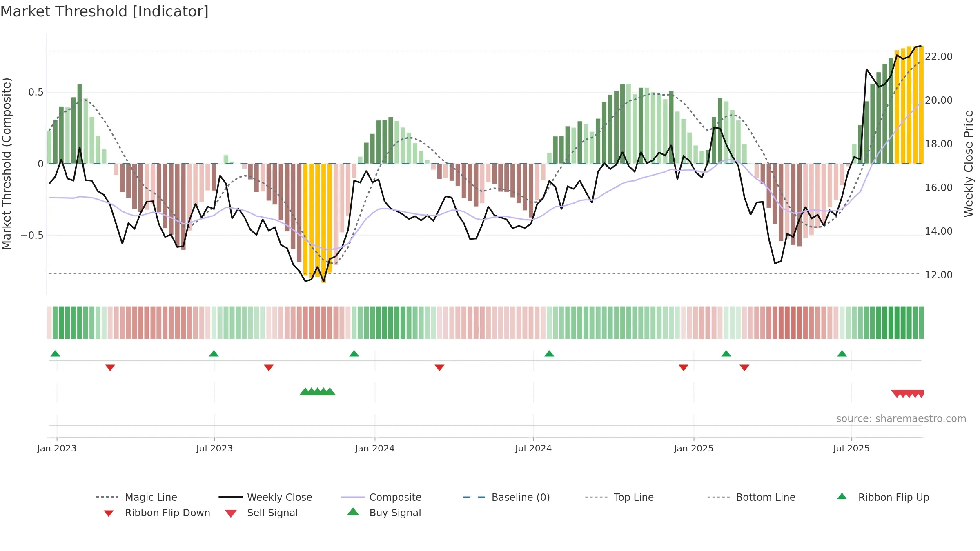Click the yellow bar cluster at chart's right end

pos(909,105)
